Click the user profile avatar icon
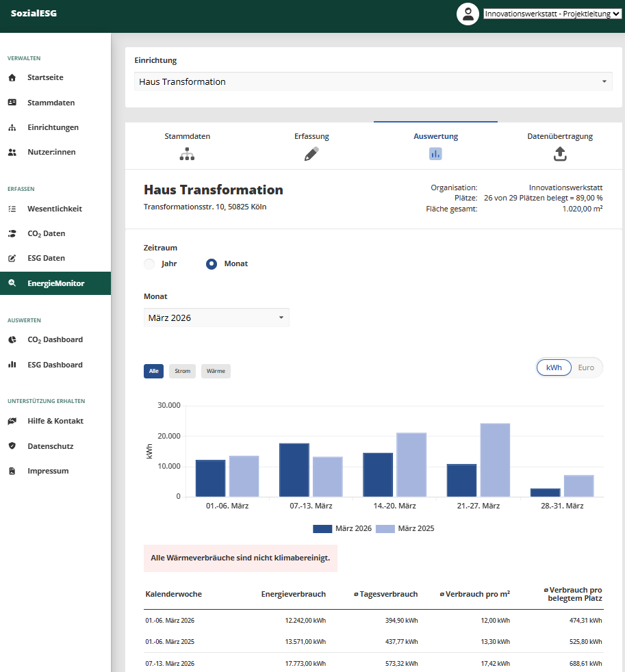 point(468,14)
